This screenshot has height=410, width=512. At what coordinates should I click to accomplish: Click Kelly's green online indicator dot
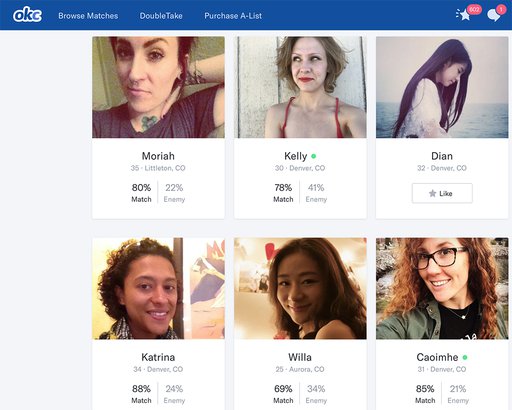[x=314, y=156]
